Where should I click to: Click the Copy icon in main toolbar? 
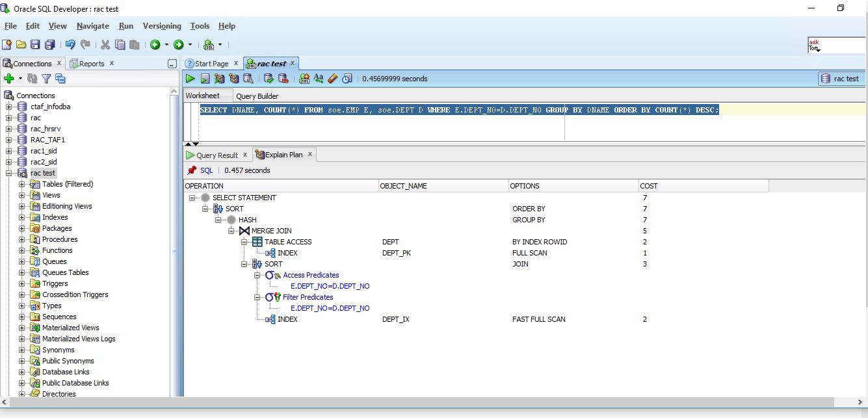click(120, 45)
